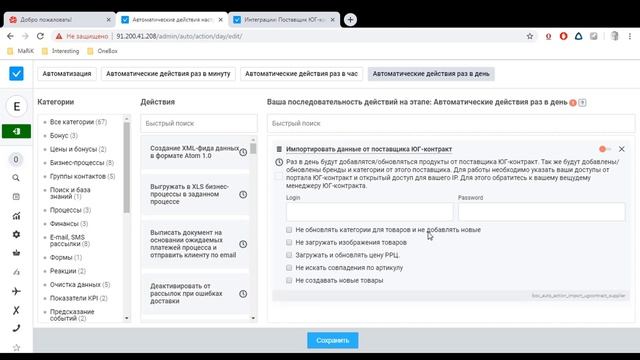Viewport: 640px width, 360px height.
Task: Select 'Очистка данных (5)' category
Action: coord(80,284)
